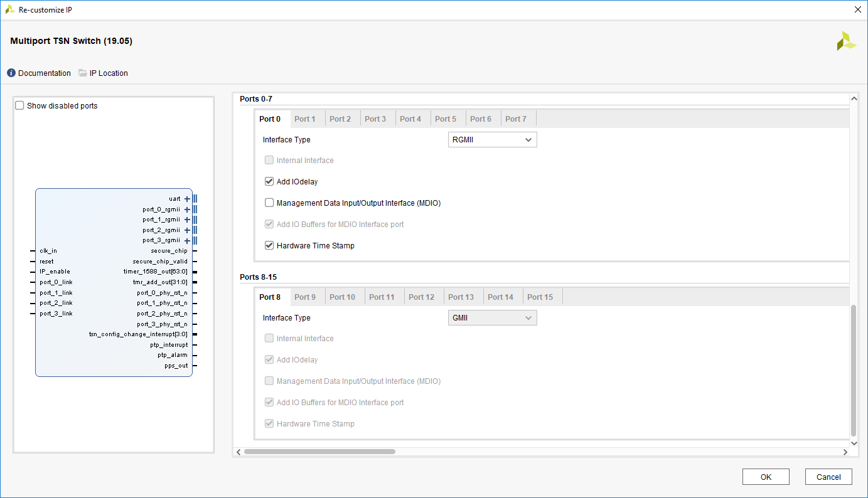Click Add IOdelay checkbox under Port 8

click(269, 360)
